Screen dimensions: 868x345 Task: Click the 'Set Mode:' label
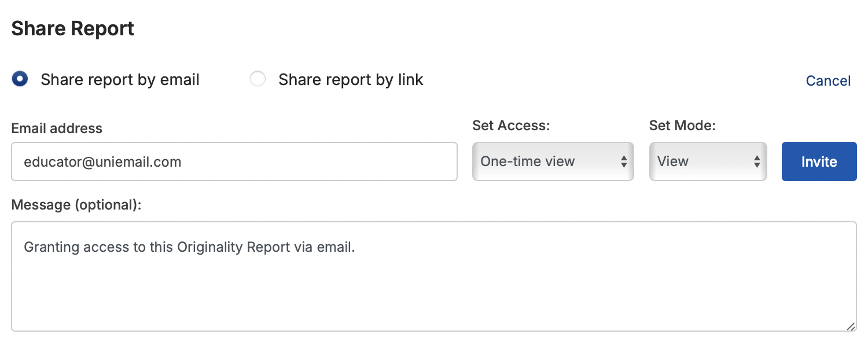[x=682, y=126]
